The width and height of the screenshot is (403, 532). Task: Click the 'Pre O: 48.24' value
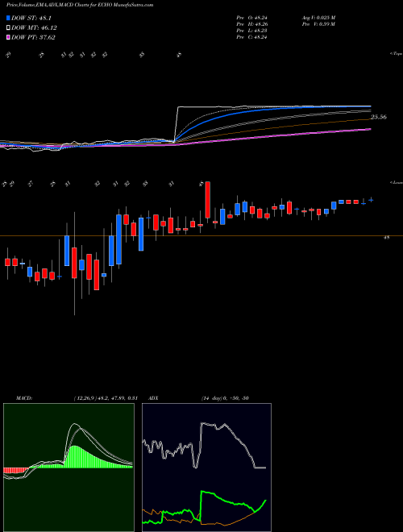251,18
